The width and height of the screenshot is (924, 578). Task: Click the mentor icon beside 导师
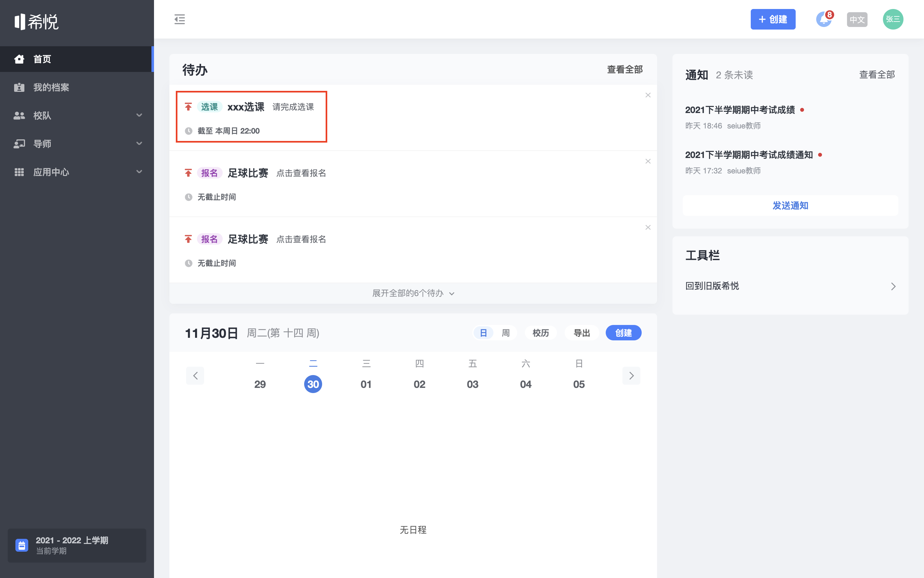tap(19, 144)
